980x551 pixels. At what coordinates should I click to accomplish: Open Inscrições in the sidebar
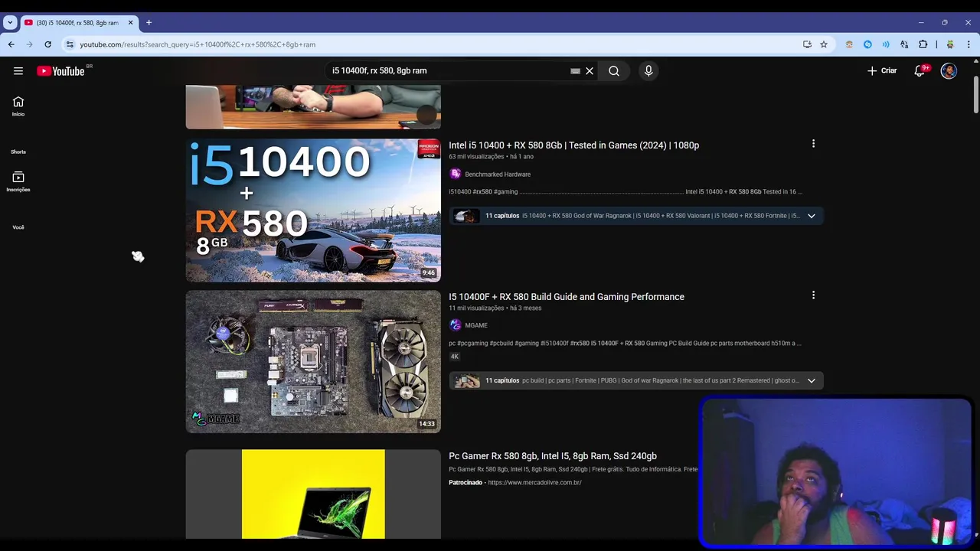18,182
